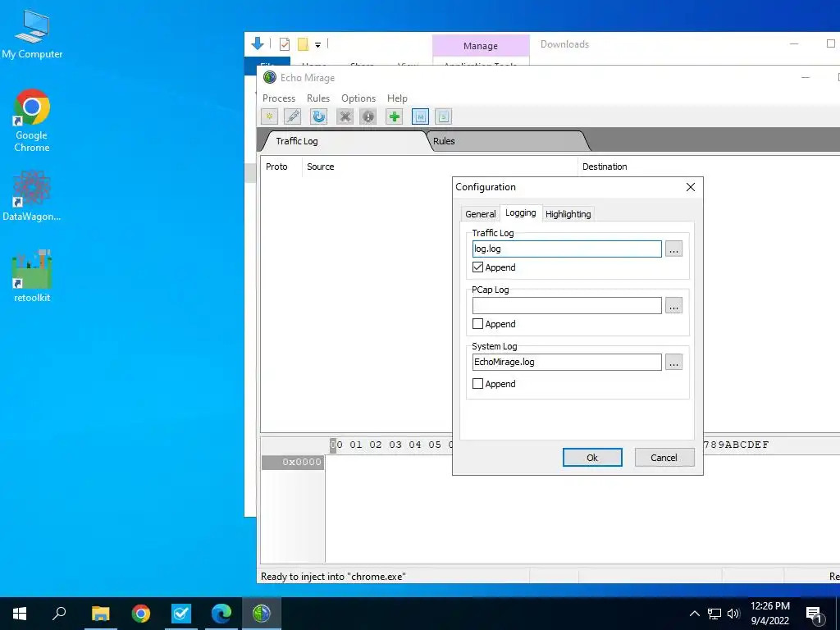
Task: Click the grey exclamation toolbar icon
Action: point(368,116)
